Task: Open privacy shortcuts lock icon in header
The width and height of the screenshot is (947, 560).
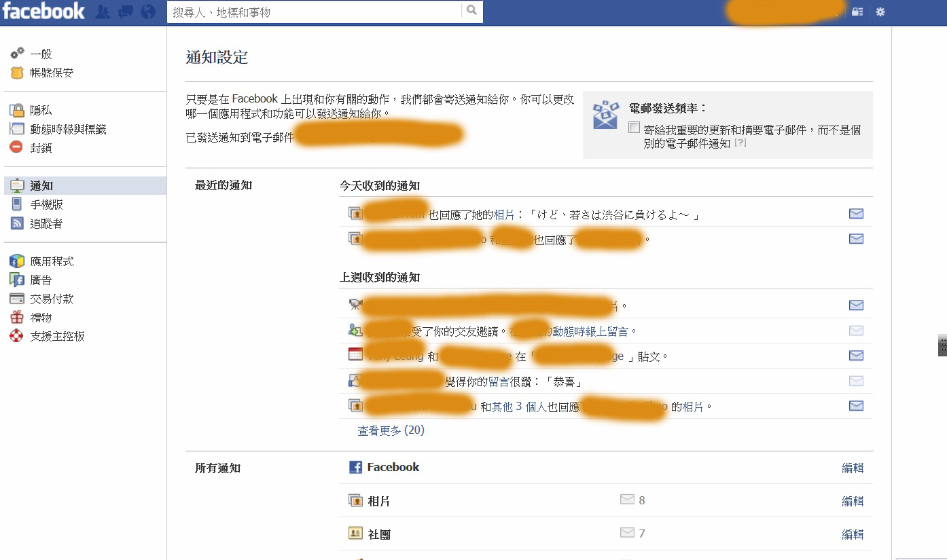Action: (x=857, y=12)
